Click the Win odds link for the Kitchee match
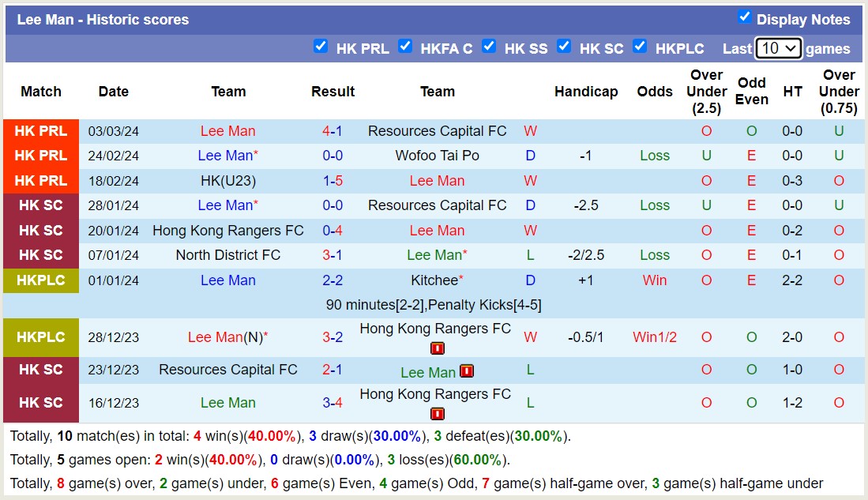 click(654, 280)
